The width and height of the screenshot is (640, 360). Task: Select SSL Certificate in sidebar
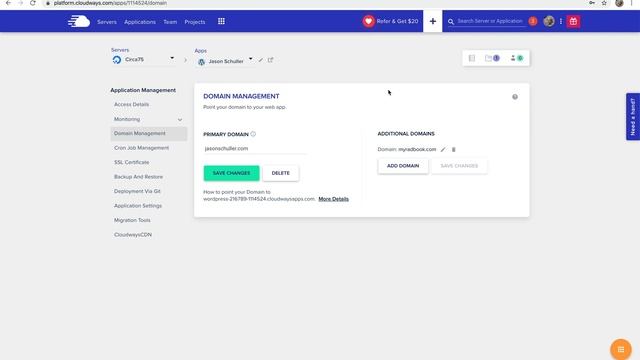(131, 162)
